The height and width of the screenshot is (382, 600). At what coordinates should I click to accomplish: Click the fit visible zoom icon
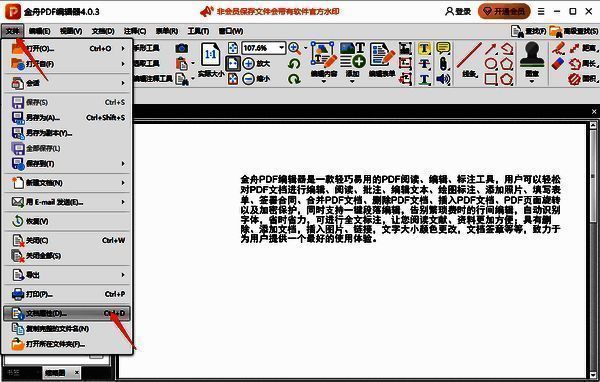pos(233,79)
